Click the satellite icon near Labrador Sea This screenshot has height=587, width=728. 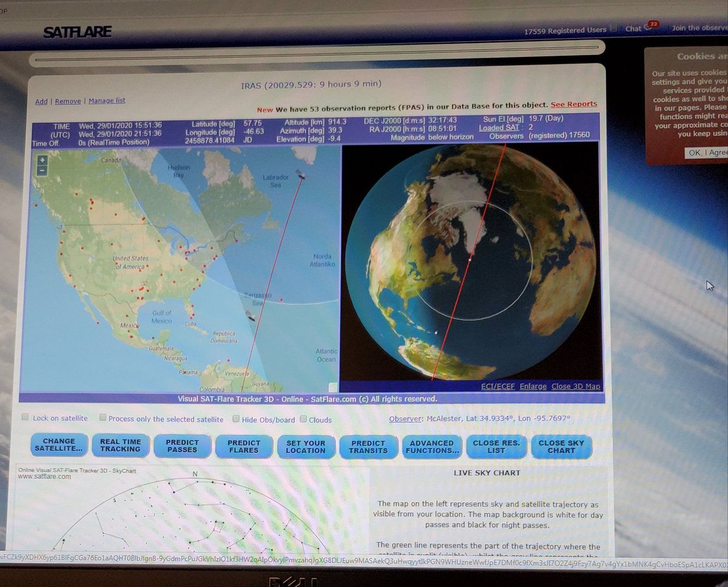301,175
